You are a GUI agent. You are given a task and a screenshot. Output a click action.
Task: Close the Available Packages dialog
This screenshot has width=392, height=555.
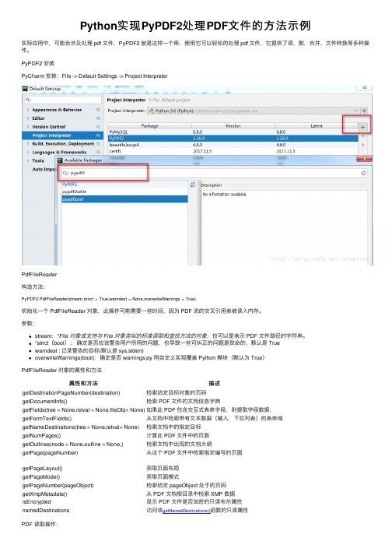pos(365,159)
